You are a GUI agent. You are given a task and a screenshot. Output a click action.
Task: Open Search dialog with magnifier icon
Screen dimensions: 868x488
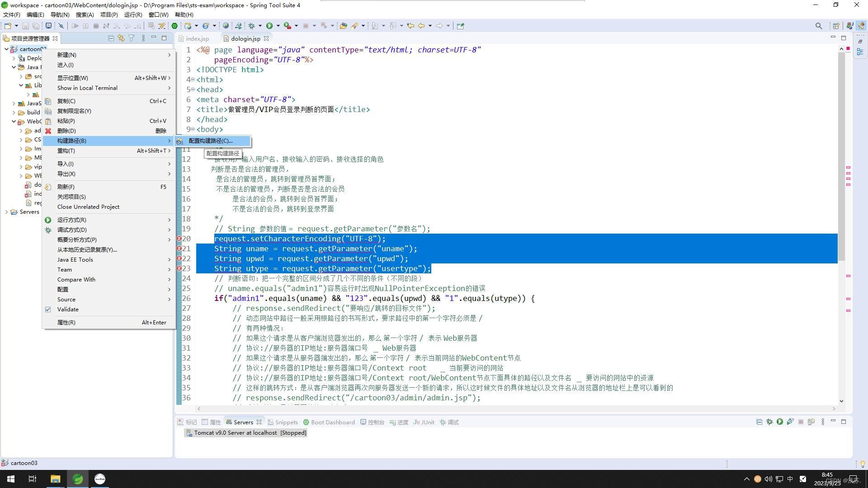point(819,26)
